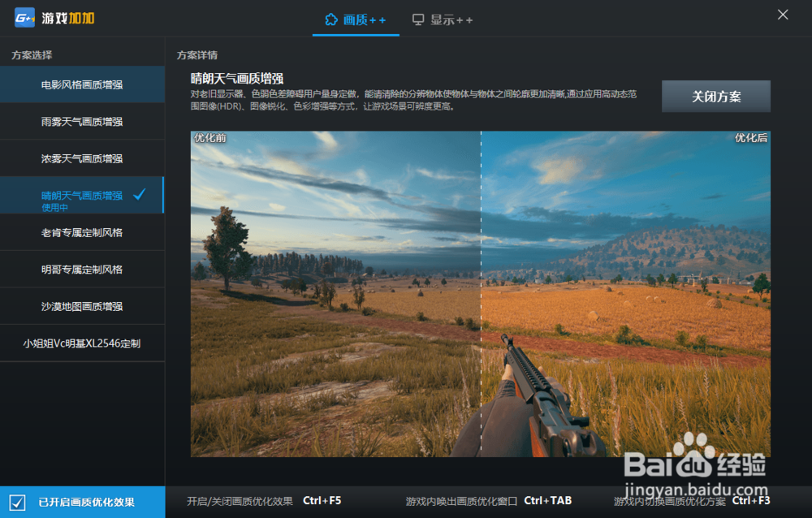The width and height of the screenshot is (812, 518).
Task: Select 晴朗天气画质增强 scheme in use
Action: pos(82,196)
